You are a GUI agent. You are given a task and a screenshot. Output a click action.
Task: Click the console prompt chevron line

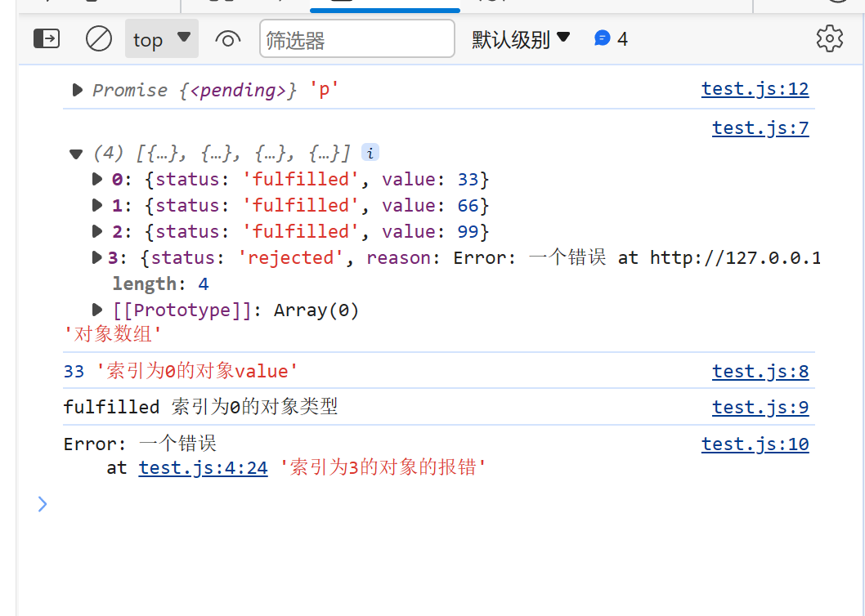point(43,504)
